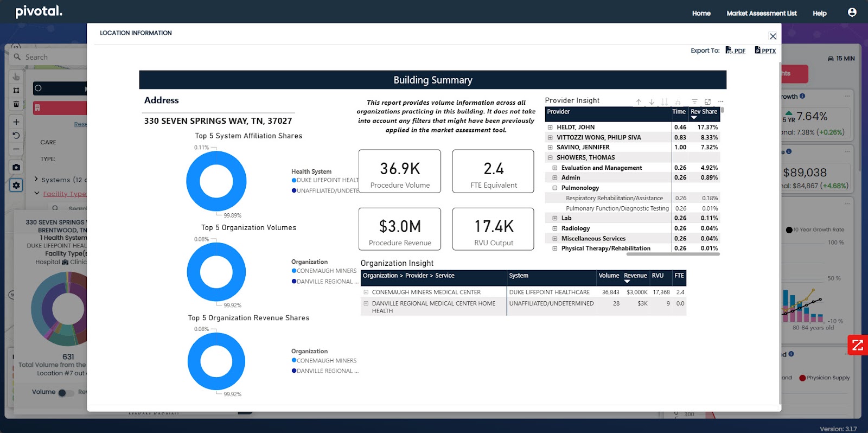Expand the Lab service row
868x433 pixels.
coord(555,218)
